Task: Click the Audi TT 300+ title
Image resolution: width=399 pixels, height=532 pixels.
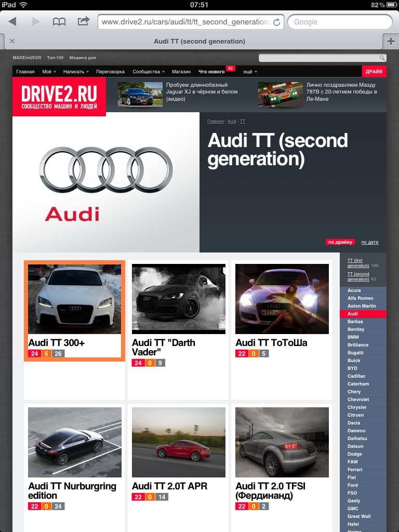Action: point(56,343)
